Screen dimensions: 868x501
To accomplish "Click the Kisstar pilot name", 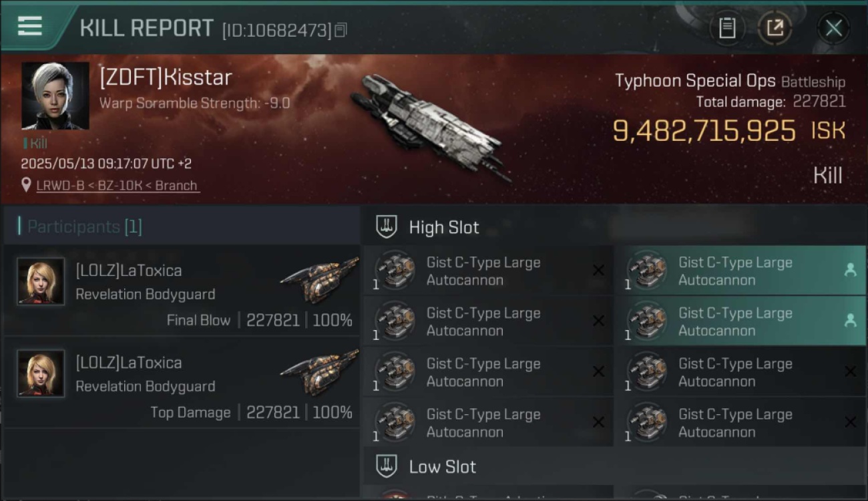I will pos(166,77).
